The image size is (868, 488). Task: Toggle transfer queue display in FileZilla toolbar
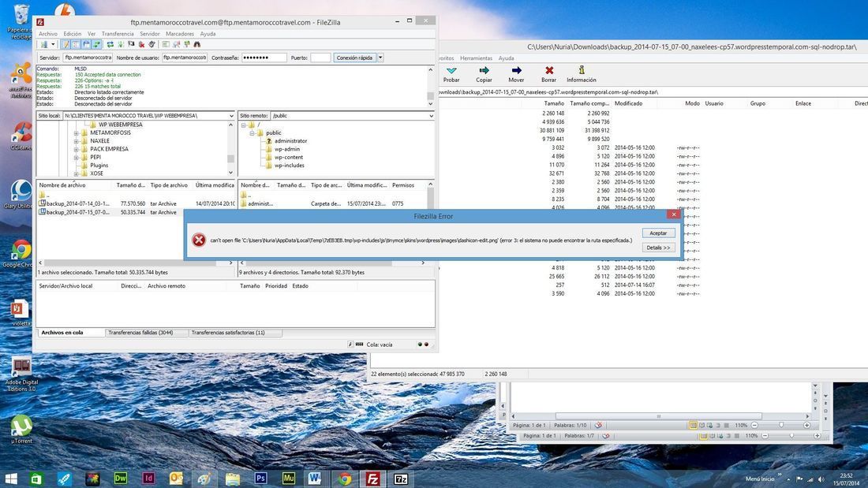97,44
